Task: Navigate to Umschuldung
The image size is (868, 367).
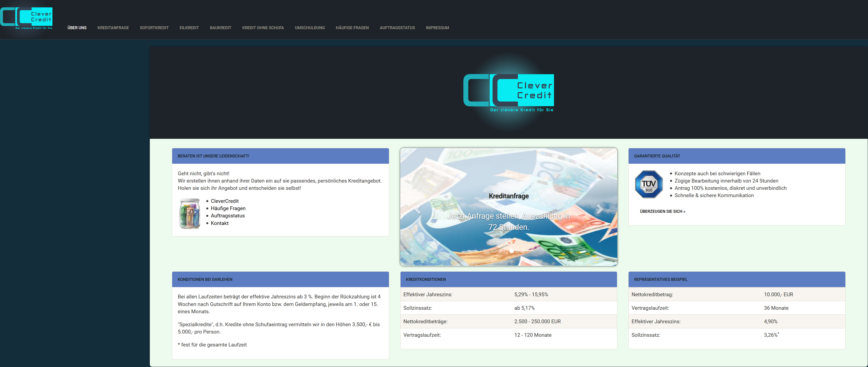Action: click(x=310, y=28)
